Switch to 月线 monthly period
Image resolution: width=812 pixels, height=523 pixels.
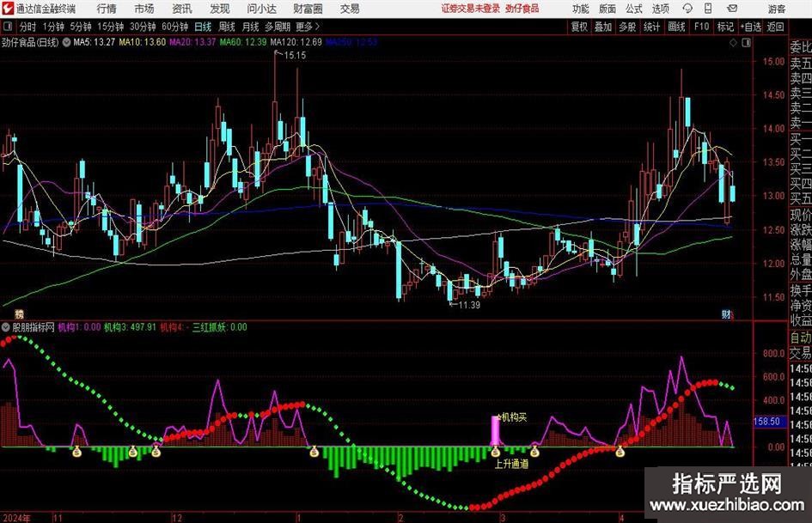[x=251, y=27]
